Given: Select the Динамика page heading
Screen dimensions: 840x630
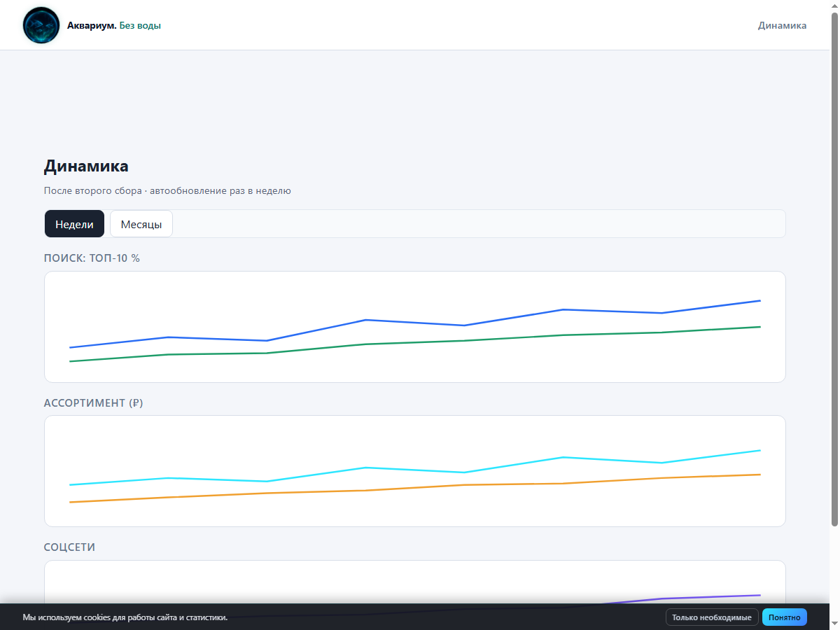Looking at the screenshot, I should pyautogui.click(x=86, y=167).
